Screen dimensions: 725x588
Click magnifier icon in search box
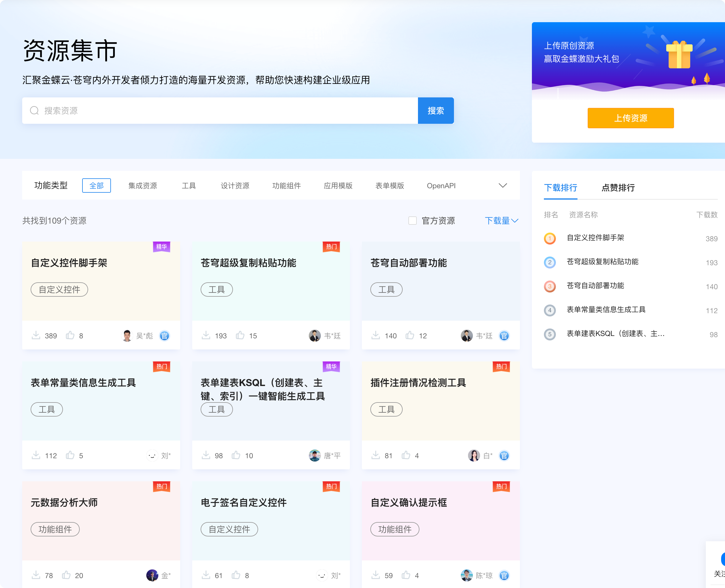click(34, 111)
